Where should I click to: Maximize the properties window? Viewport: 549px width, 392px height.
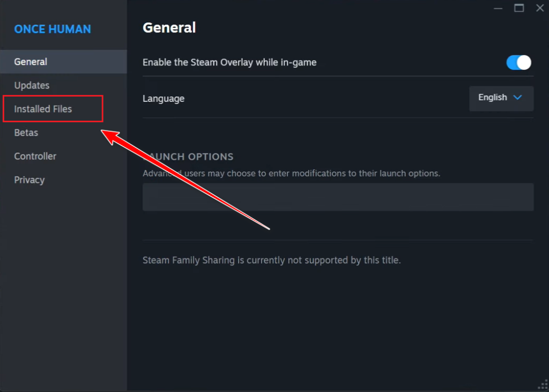click(x=518, y=8)
